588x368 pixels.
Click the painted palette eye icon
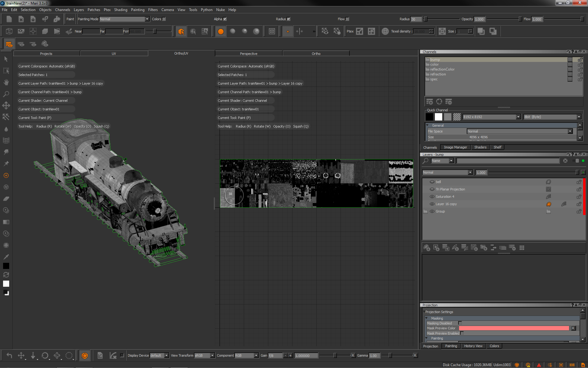pos(45,44)
